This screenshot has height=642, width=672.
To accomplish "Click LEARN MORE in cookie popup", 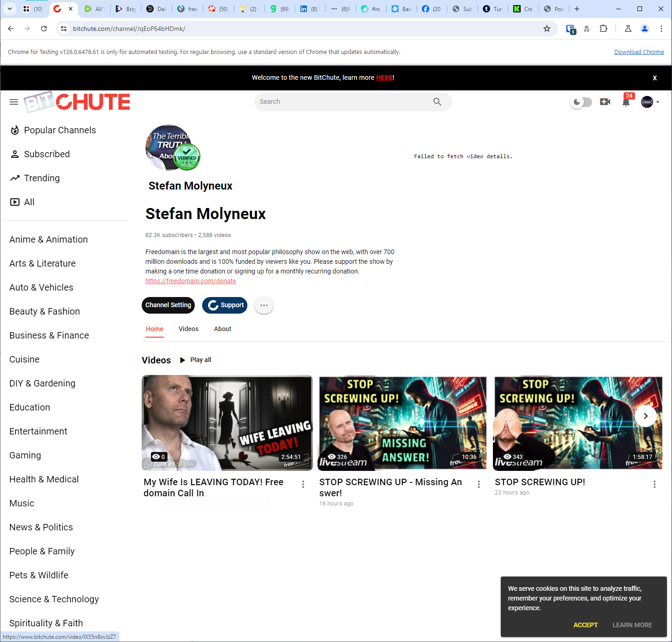I will [632, 625].
